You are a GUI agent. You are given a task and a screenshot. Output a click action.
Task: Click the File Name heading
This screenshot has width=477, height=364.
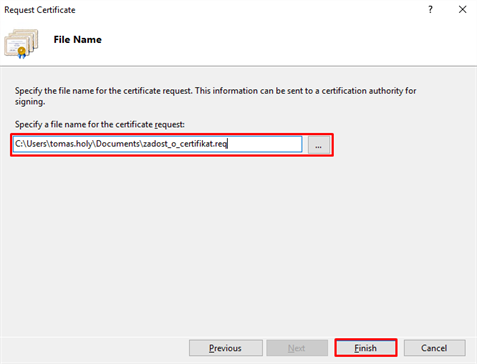point(78,40)
